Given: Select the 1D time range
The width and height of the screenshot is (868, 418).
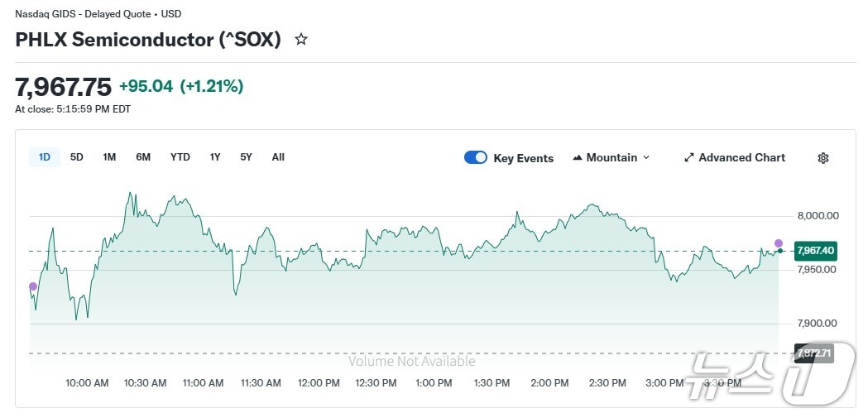Looking at the screenshot, I should pos(45,157).
